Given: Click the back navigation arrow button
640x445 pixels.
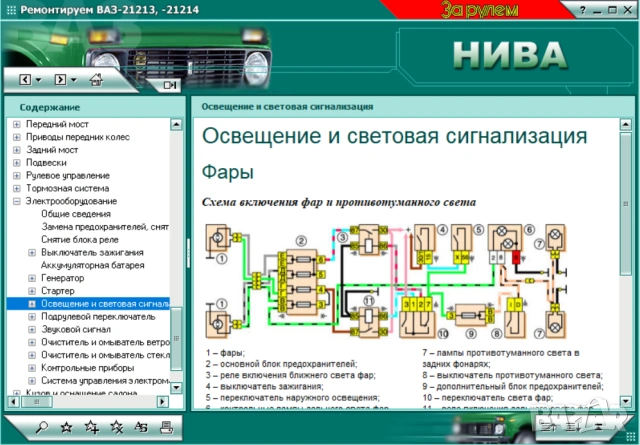Looking at the screenshot, I should click(25, 79).
